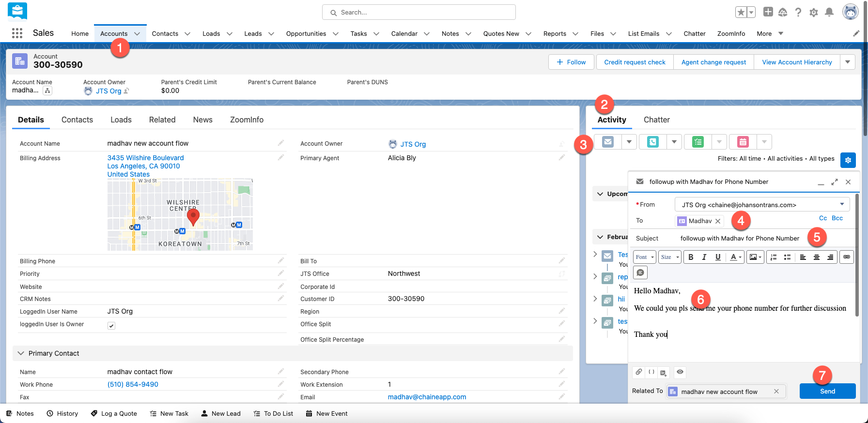Switch to the Chatter panel tab
This screenshot has width=868, height=423.
point(656,120)
